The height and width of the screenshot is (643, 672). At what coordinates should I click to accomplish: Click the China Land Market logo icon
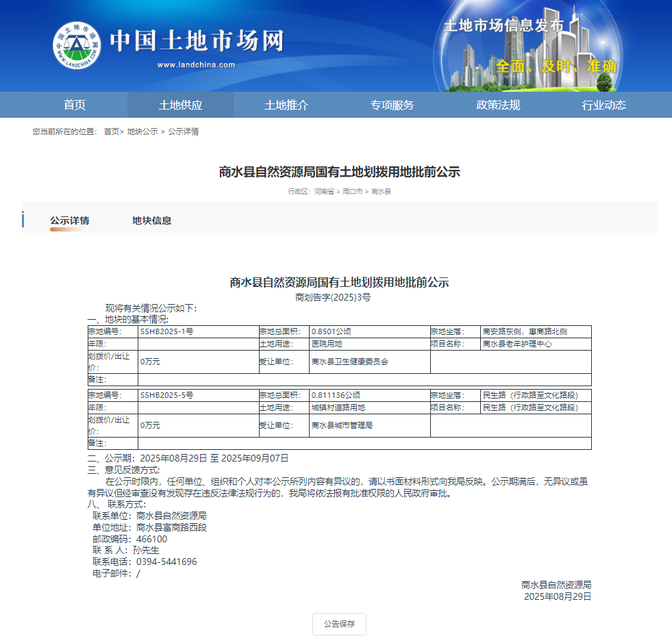pos(77,46)
